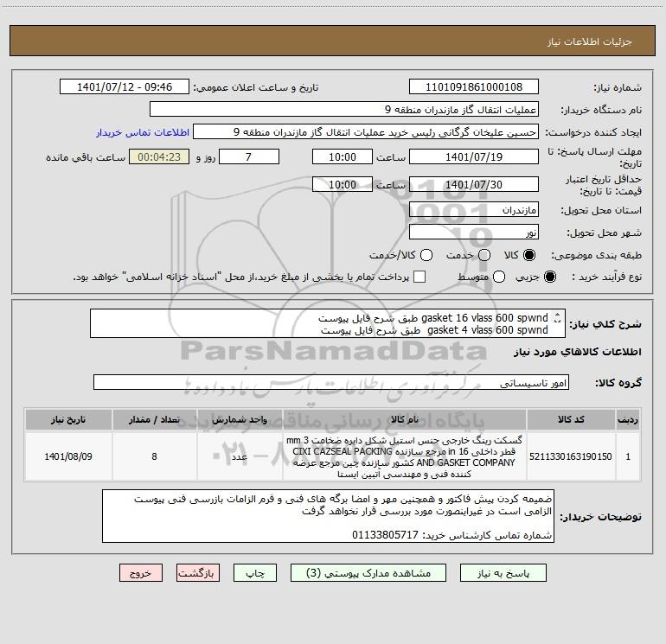Click the تاریخ نیاز column header
The height and width of the screenshot is (644, 666).
[x=68, y=419]
